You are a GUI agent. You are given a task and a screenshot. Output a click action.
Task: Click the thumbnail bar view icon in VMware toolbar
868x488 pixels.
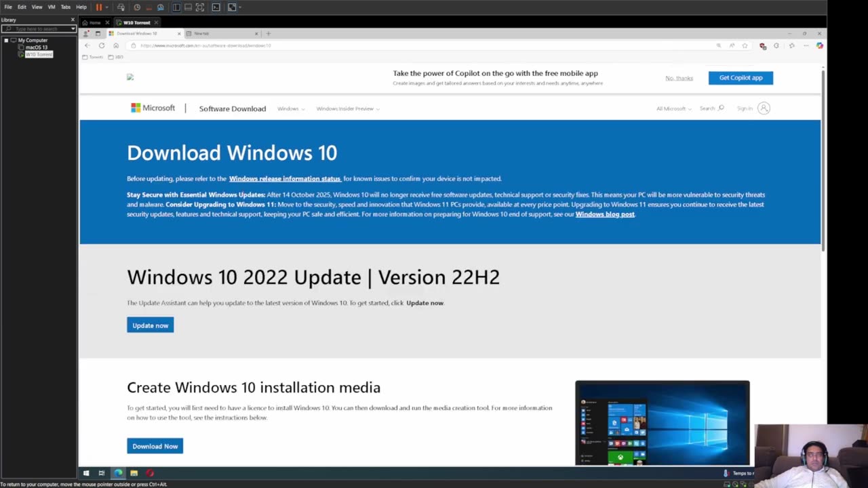(x=188, y=7)
